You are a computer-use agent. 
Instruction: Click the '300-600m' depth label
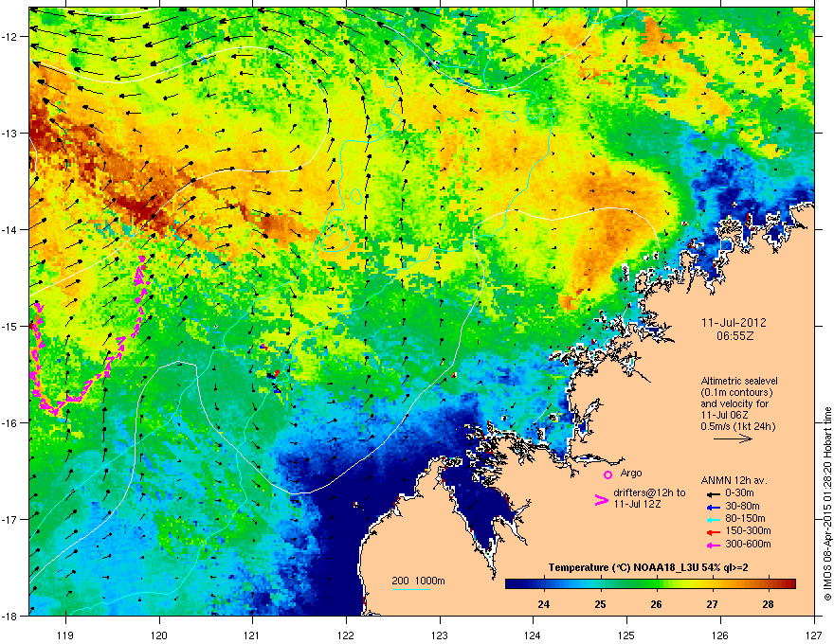pyautogui.click(x=748, y=544)
